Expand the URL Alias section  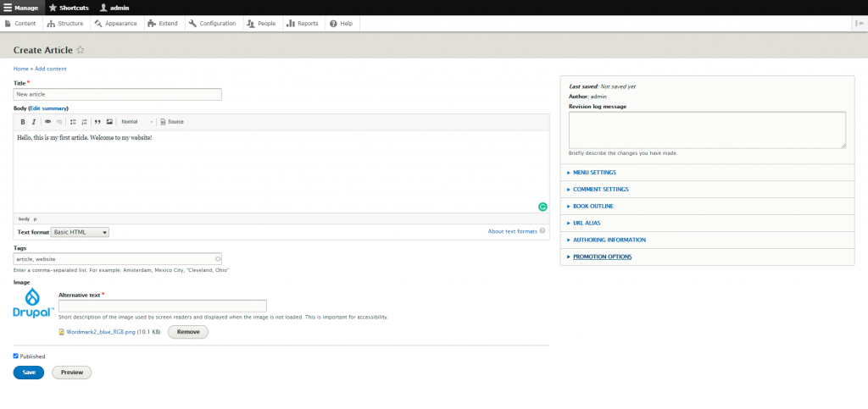[x=592, y=223]
